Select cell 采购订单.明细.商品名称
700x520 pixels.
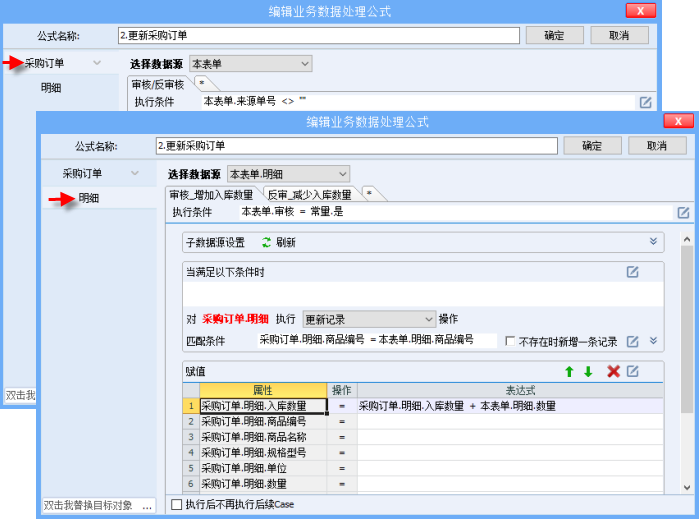click(263, 437)
